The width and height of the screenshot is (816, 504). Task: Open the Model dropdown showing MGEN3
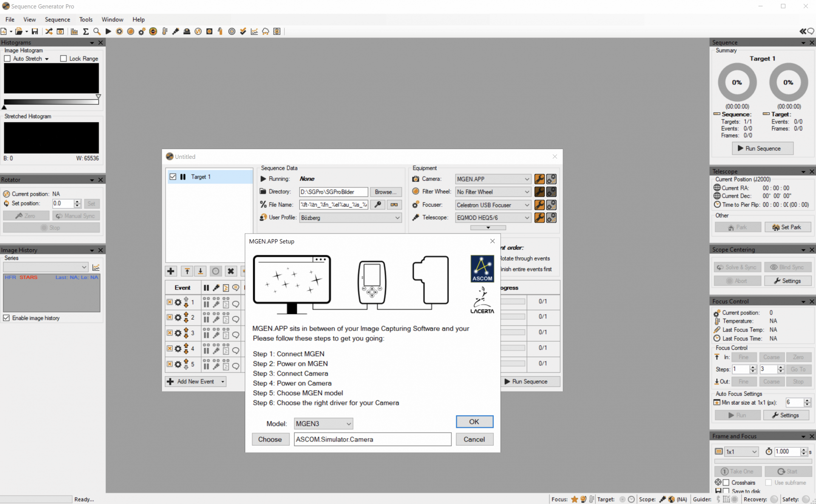[x=323, y=424]
